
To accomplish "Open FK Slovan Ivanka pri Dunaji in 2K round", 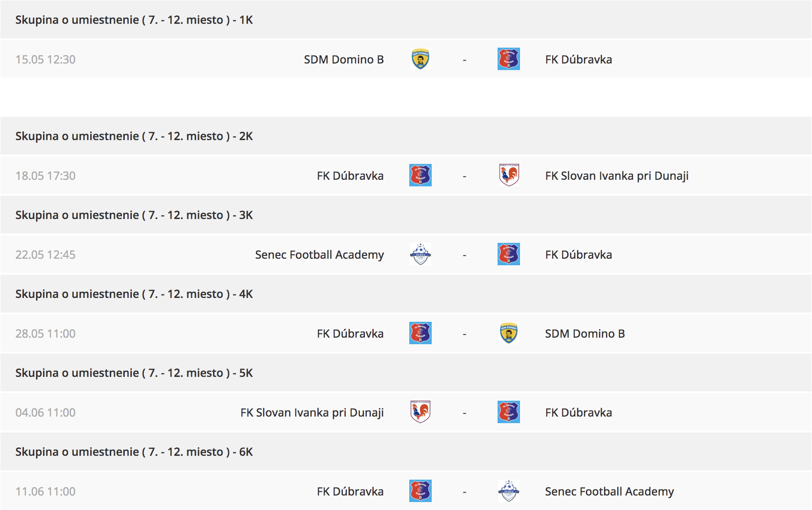I will [617, 176].
